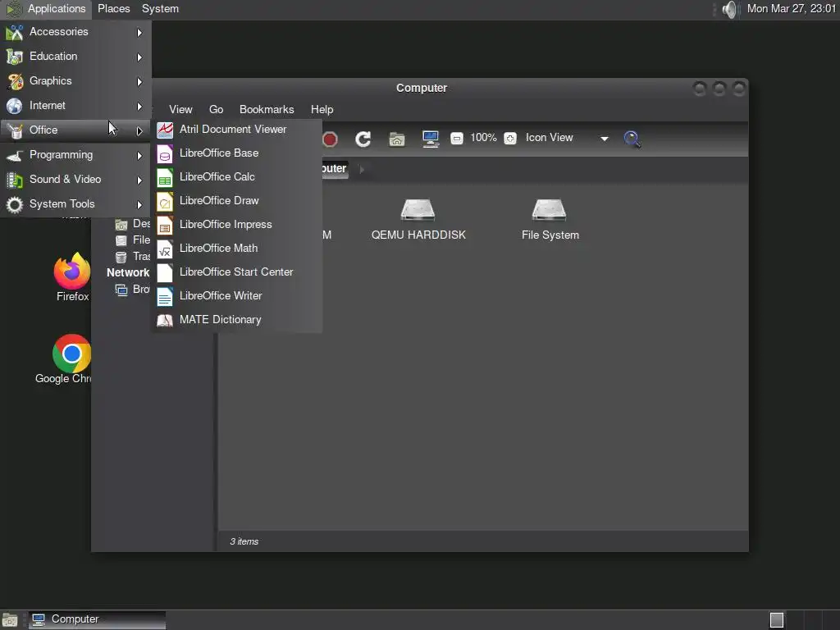Launch LibreOffice Draw

[237, 201]
